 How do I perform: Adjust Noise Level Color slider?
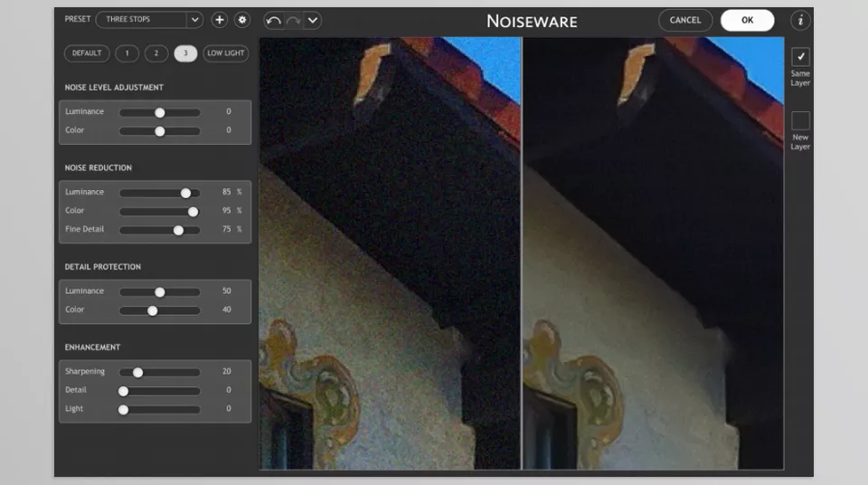(160, 131)
